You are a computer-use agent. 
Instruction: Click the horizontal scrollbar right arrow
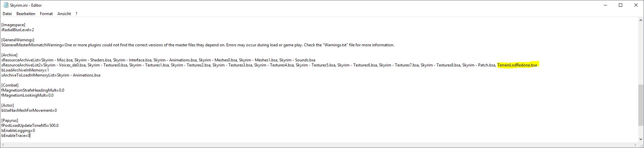click(x=635, y=145)
